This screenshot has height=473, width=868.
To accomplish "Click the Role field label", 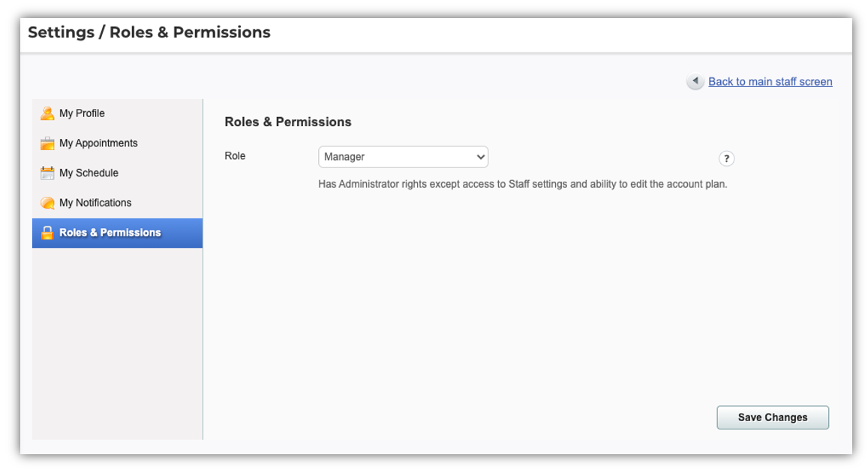I will pyautogui.click(x=235, y=156).
